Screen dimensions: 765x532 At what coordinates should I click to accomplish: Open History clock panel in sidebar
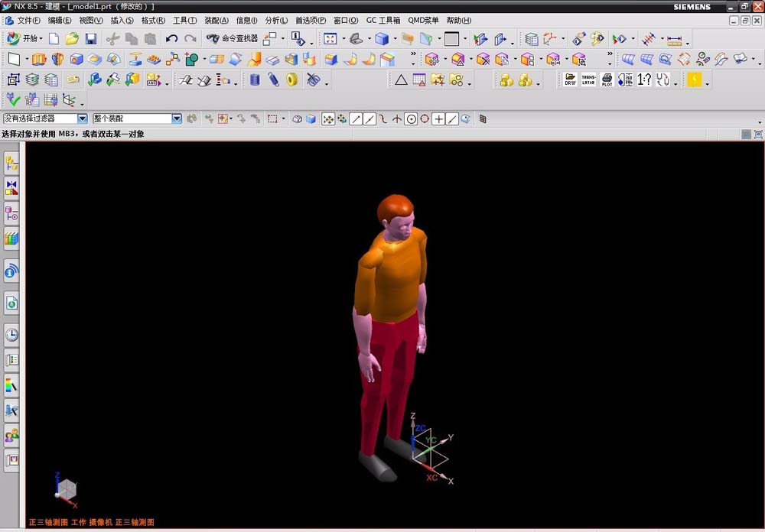[x=11, y=335]
